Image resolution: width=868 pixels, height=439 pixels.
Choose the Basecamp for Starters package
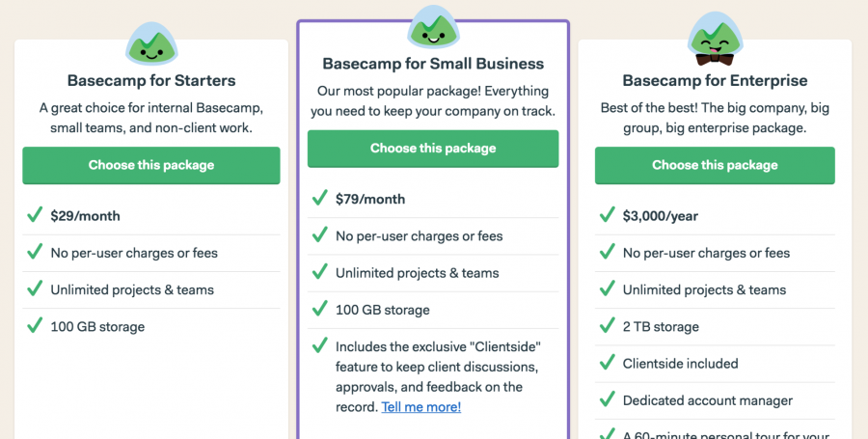click(x=151, y=165)
